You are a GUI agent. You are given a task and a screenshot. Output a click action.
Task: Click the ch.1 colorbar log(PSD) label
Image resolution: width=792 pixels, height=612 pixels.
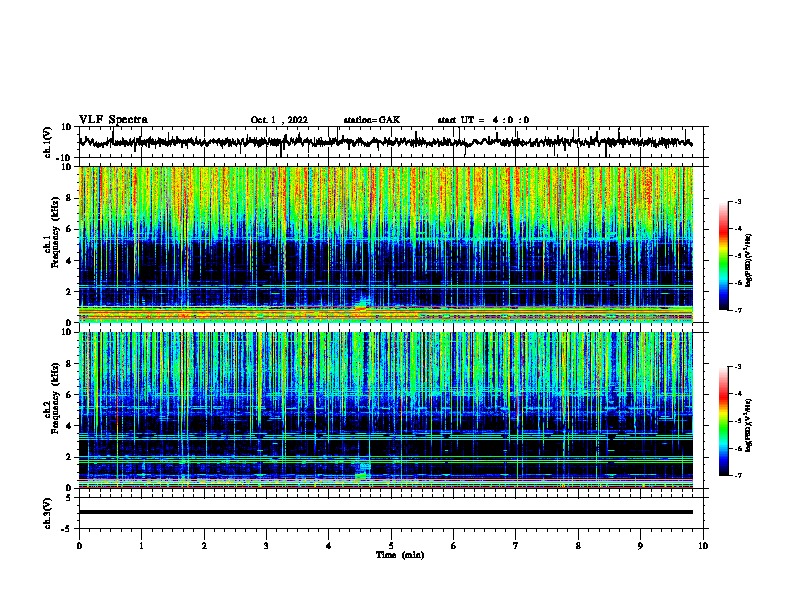(x=749, y=261)
